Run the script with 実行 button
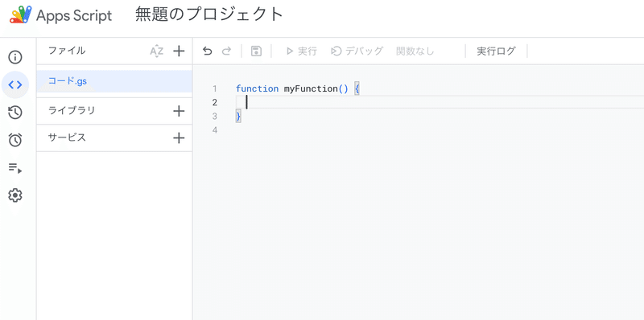Screen dimensions: 644x320 pyautogui.click(x=301, y=51)
